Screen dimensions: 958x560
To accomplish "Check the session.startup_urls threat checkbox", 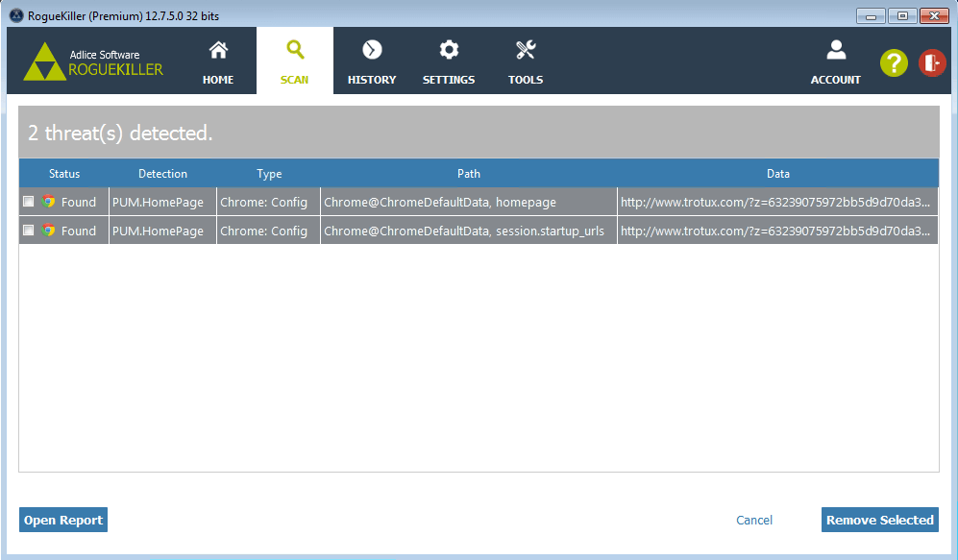I will [x=28, y=231].
